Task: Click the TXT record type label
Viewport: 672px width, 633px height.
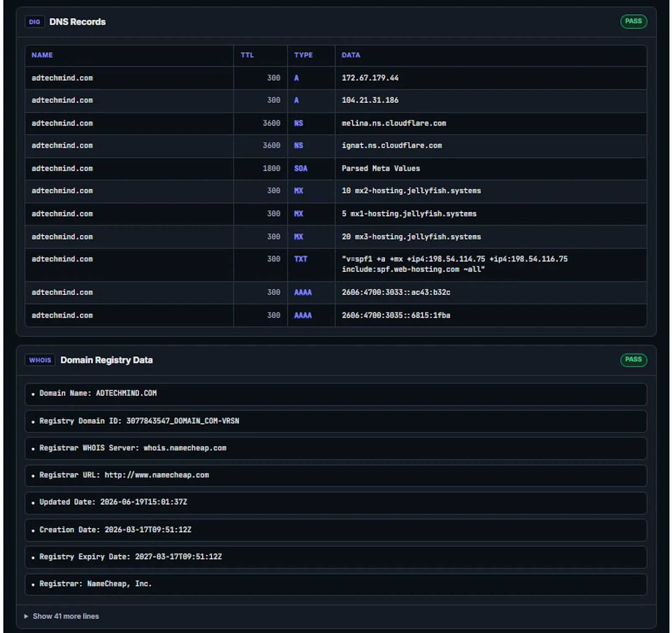Action: pyautogui.click(x=301, y=259)
